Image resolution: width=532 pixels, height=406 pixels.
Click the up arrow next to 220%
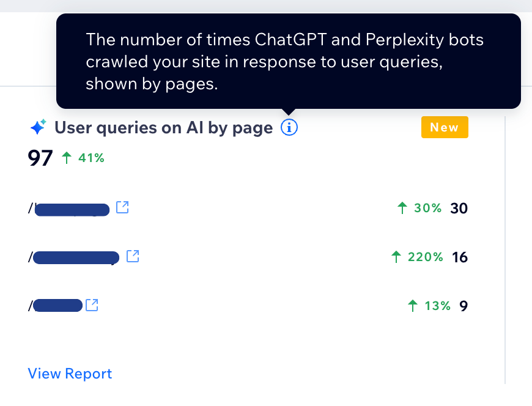point(396,257)
